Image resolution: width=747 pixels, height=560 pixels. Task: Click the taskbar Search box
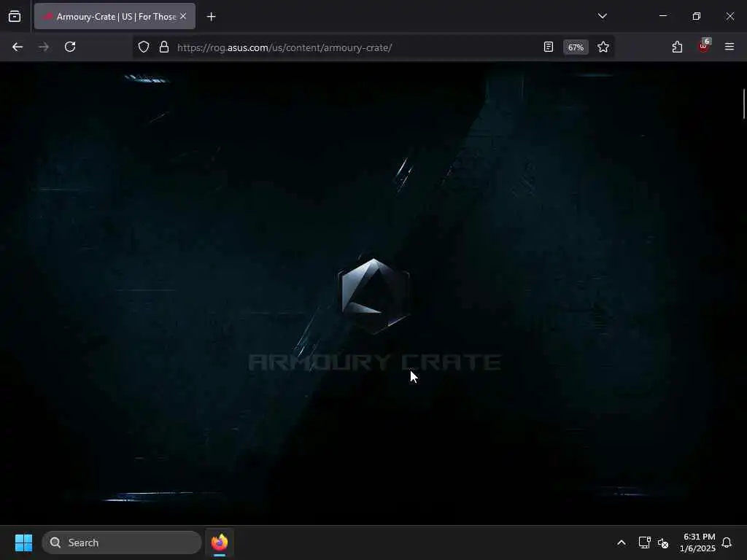122,542
